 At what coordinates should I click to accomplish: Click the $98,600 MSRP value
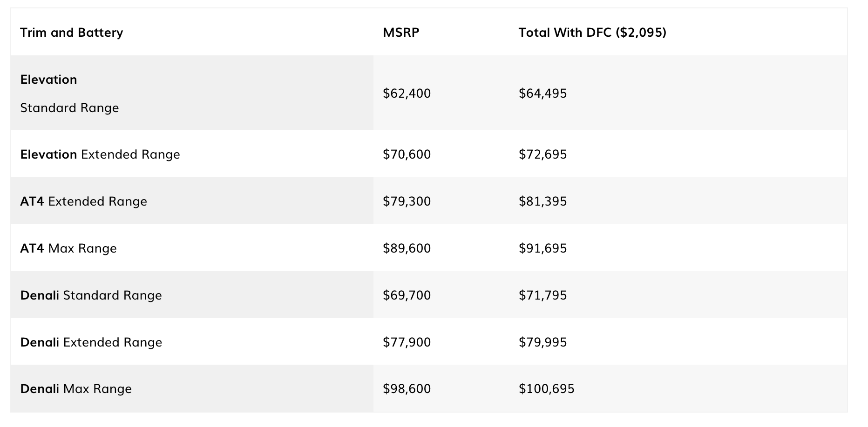click(x=407, y=389)
